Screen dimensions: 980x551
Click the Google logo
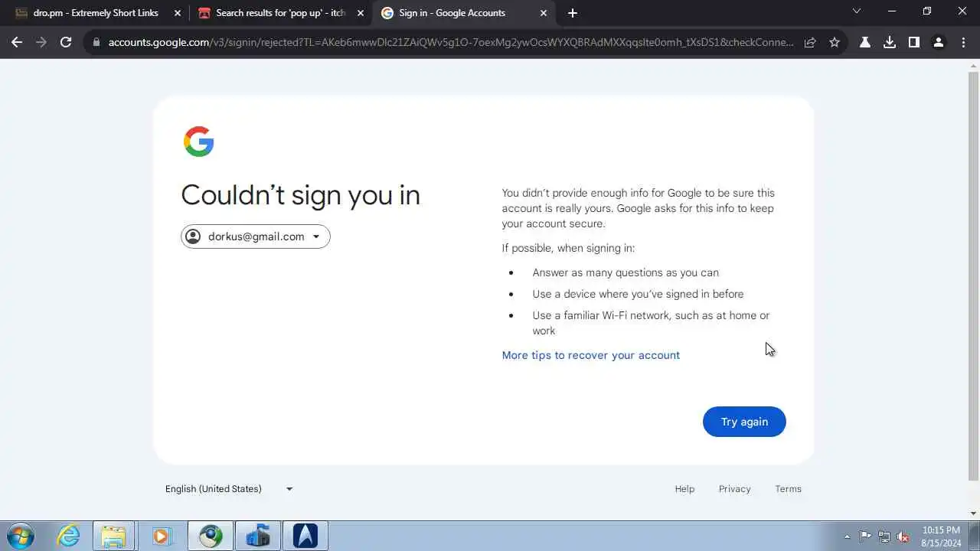(198, 142)
